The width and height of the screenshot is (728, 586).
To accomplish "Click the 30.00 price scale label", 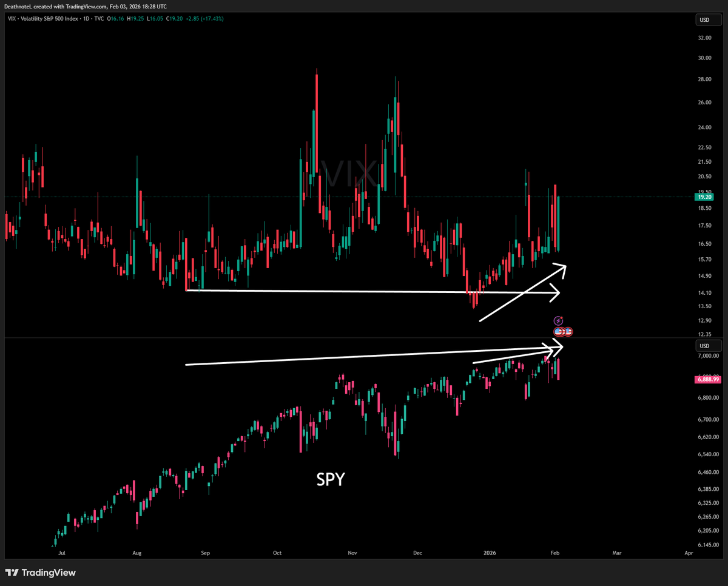I will coord(704,58).
